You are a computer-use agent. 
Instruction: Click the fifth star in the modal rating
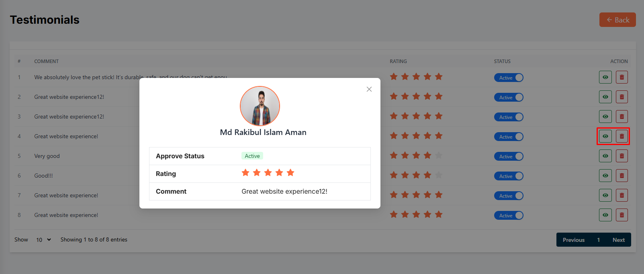pos(290,173)
